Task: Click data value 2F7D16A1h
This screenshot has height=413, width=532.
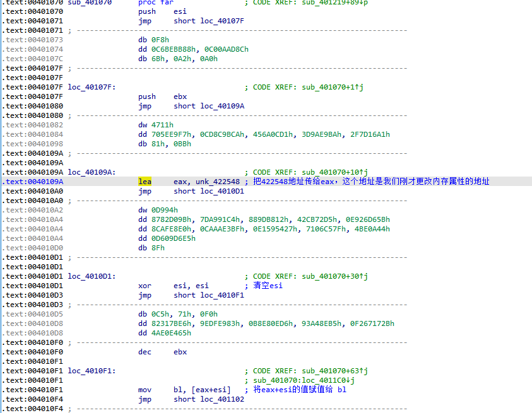Action: coord(370,134)
